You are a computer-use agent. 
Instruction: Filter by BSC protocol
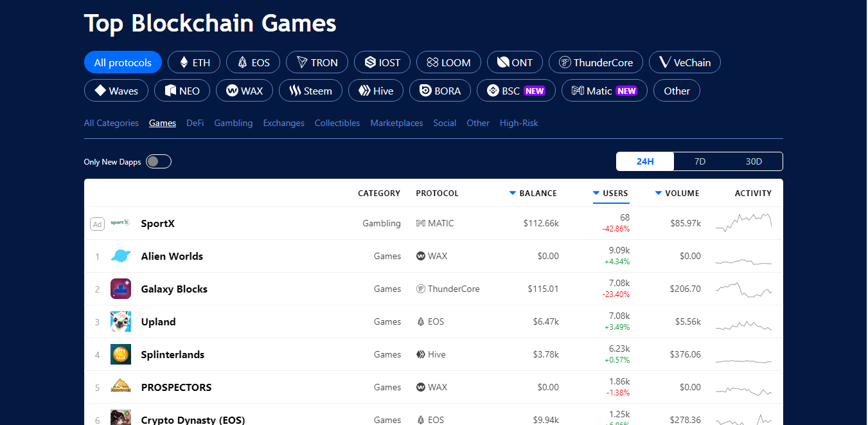pyautogui.click(x=516, y=91)
